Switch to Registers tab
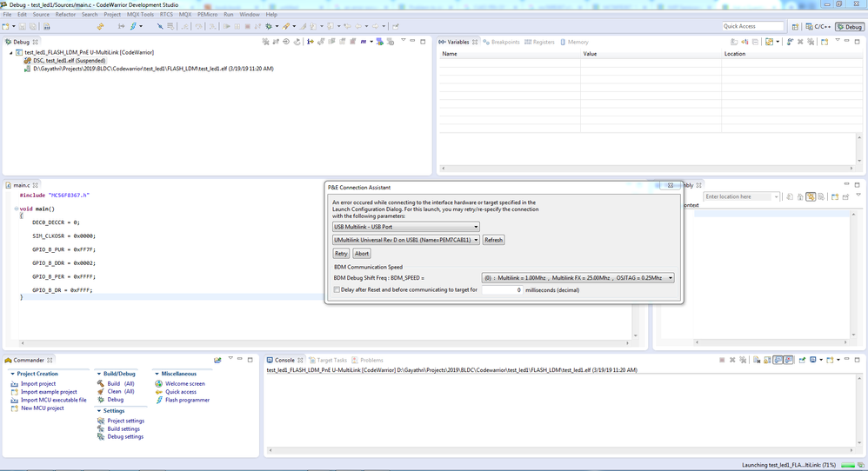 point(540,42)
